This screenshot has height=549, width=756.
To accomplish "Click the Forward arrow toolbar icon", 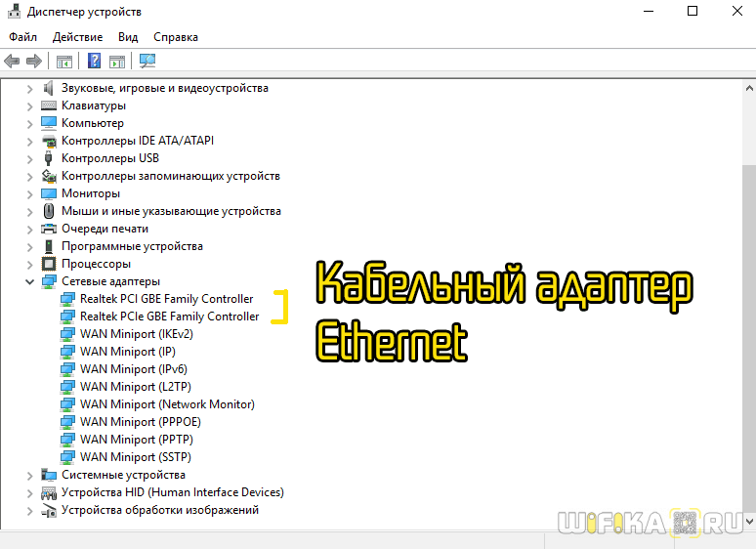I will coord(34,62).
